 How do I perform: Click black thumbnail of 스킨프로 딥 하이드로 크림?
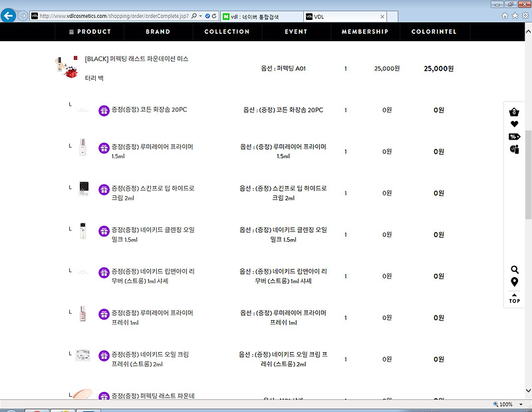click(x=84, y=189)
